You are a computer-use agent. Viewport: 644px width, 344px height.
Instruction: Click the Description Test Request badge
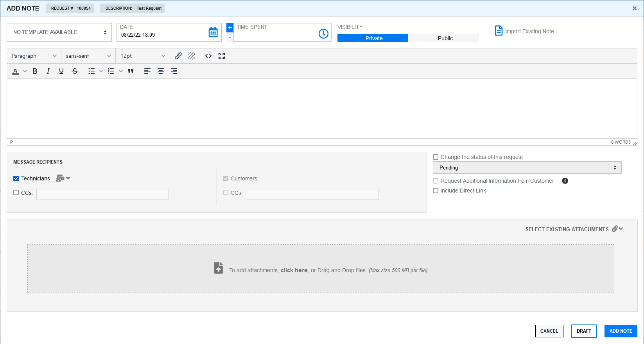tap(132, 8)
